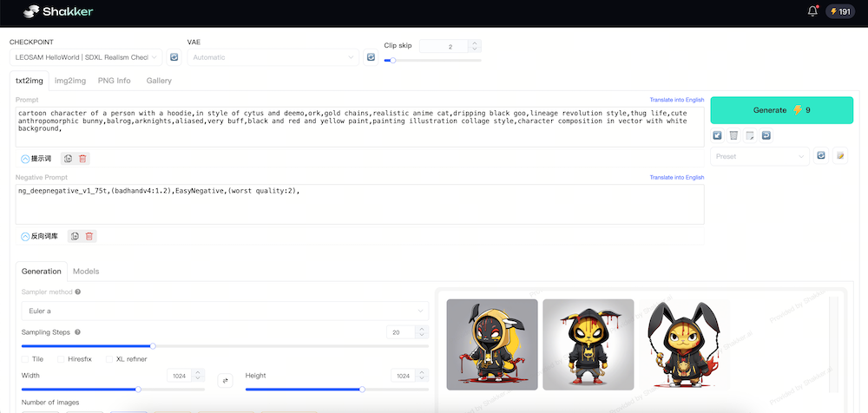Open the Sampler method Euler a dropdown
The width and height of the screenshot is (868, 413).
pyautogui.click(x=225, y=311)
